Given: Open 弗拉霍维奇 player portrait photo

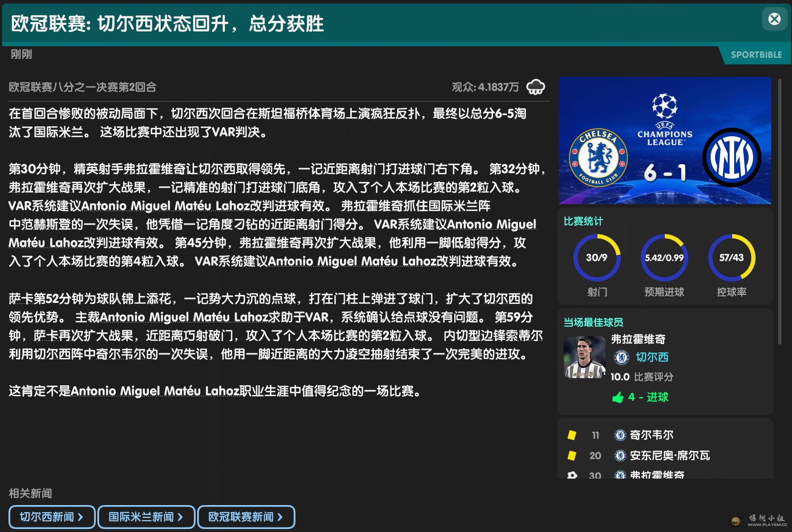Looking at the screenshot, I should (x=584, y=357).
